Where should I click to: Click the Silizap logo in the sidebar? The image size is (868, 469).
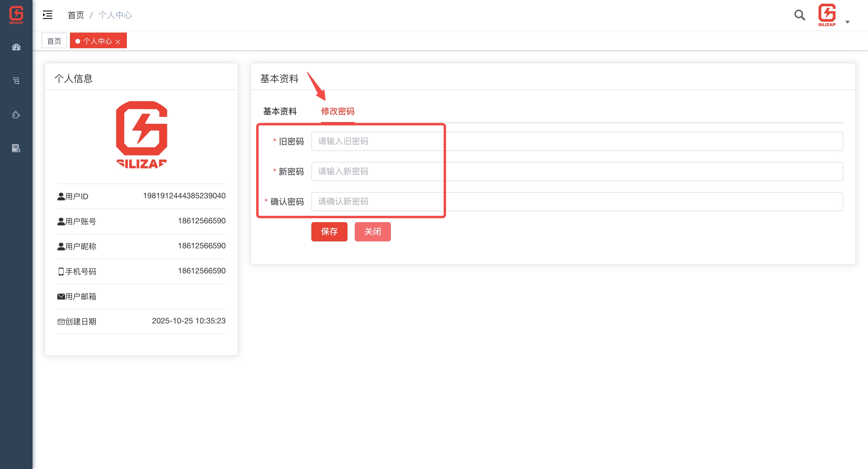pyautogui.click(x=16, y=15)
